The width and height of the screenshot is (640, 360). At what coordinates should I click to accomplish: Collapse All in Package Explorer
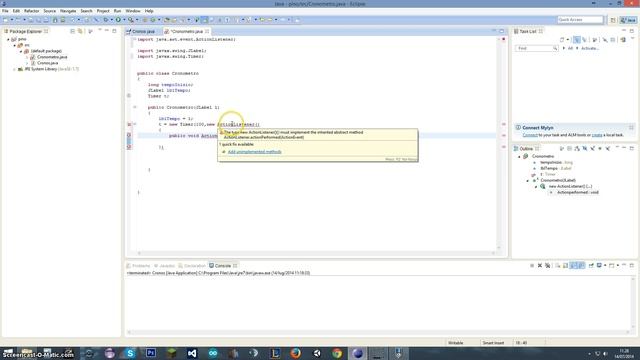[73, 31]
